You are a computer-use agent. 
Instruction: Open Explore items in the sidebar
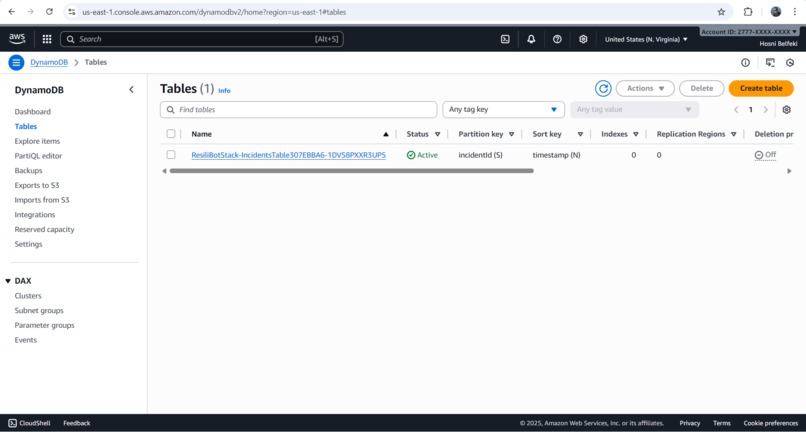coord(37,141)
